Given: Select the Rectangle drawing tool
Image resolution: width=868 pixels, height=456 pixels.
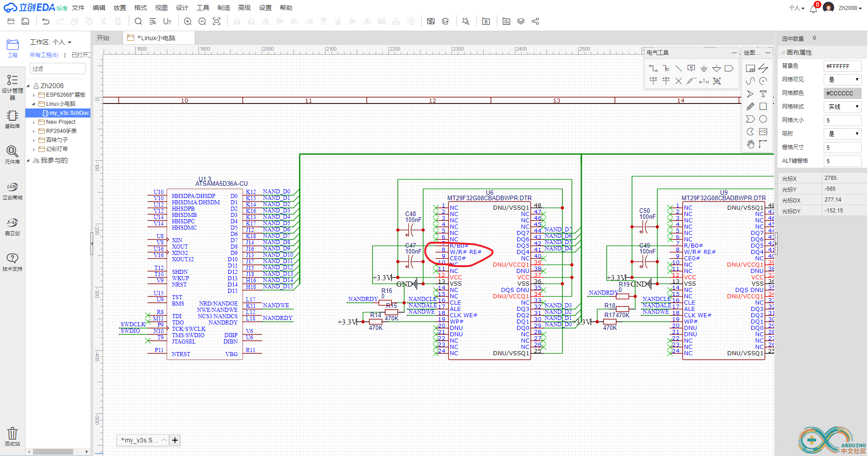Looking at the screenshot, I should pyautogui.click(x=763, y=106).
